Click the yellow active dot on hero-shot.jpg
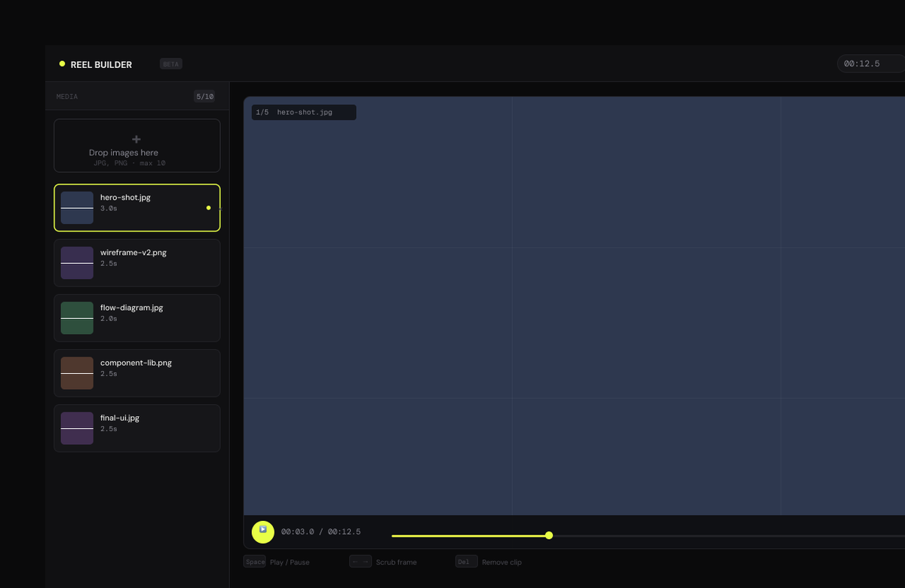The width and height of the screenshot is (905, 588). pyautogui.click(x=208, y=207)
